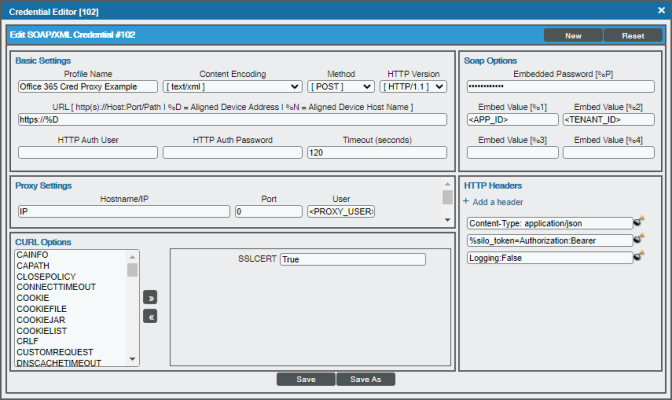Click CURL Options list scrollbar down arrow
Image resolution: width=672 pixels, height=400 pixels.
[x=132, y=359]
